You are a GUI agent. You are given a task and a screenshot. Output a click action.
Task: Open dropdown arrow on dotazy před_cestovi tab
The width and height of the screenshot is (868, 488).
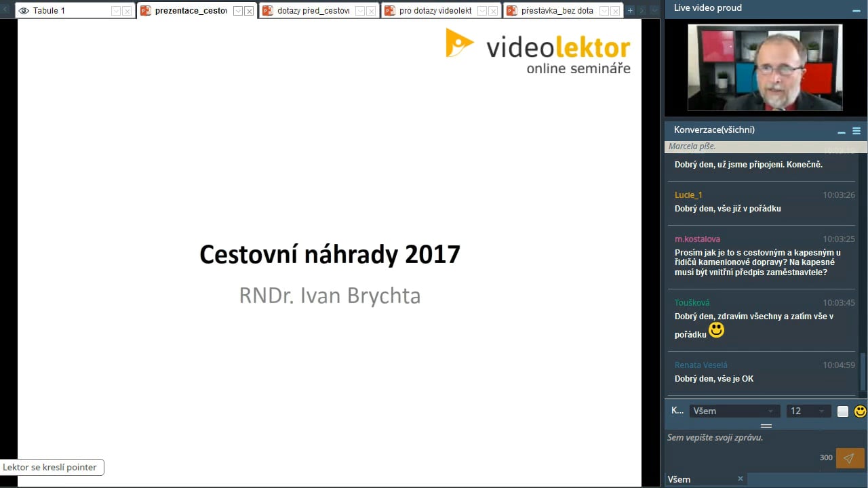pos(360,11)
